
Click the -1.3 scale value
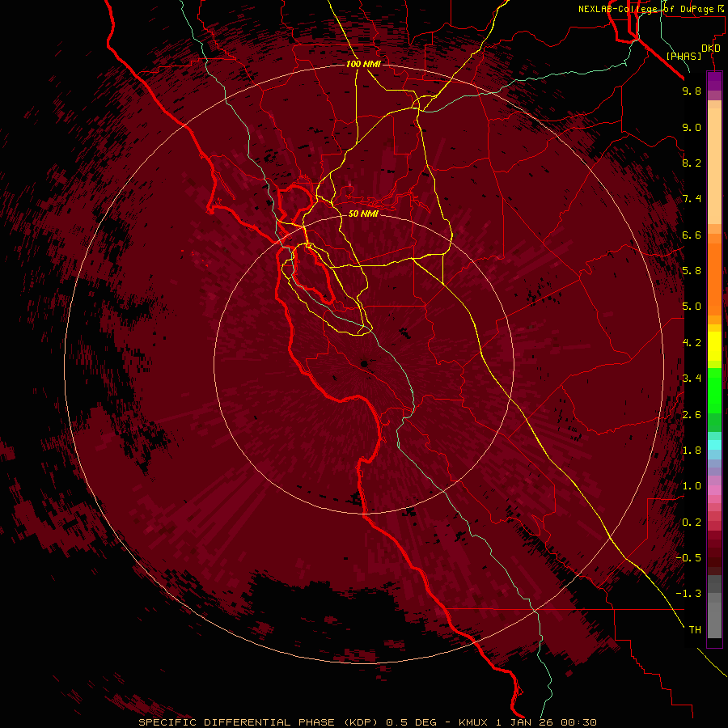point(688,594)
